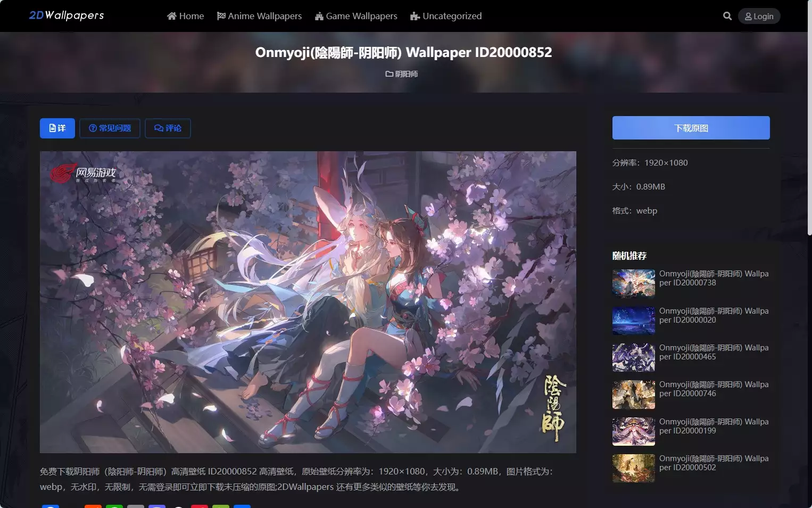Go to the Home page
Screen dimensions: 812x508
(x=185, y=16)
